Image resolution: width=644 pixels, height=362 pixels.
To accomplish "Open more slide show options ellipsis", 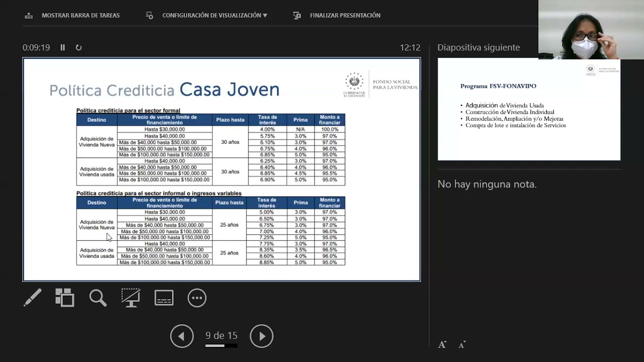I will (197, 298).
